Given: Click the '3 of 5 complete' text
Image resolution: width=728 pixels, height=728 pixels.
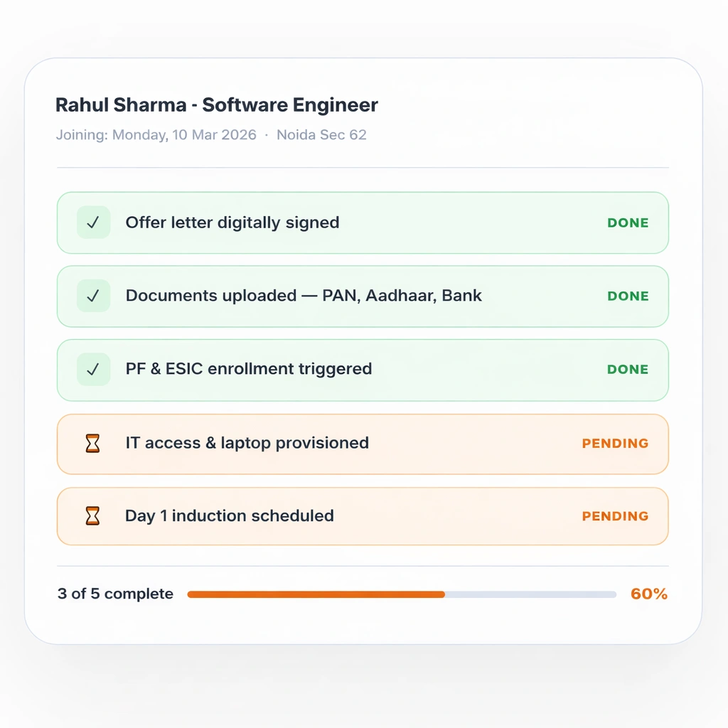Looking at the screenshot, I should (x=114, y=594).
